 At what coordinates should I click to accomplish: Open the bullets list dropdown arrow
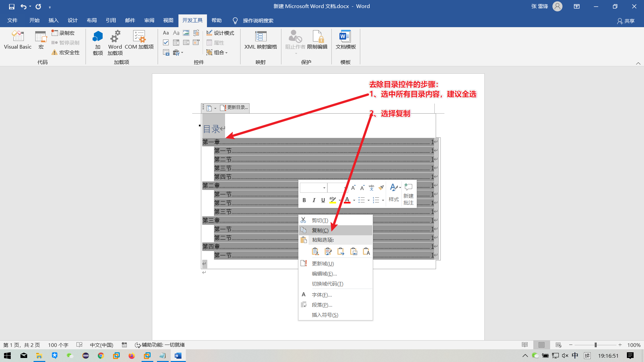click(369, 200)
